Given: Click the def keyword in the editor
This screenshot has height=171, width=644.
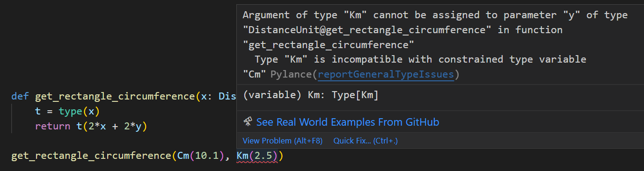Looking at the screenshot, I should (x=20, y=97).
